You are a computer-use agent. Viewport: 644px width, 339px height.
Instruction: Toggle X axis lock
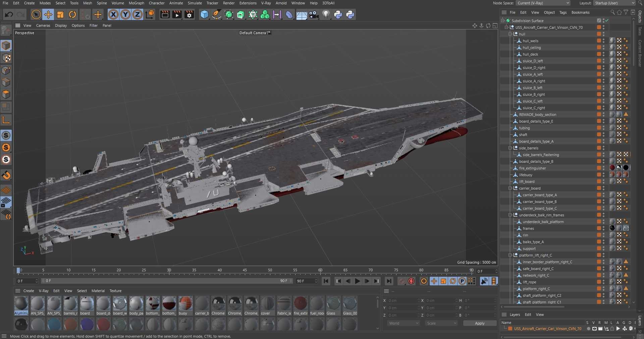tap(113, 14)
